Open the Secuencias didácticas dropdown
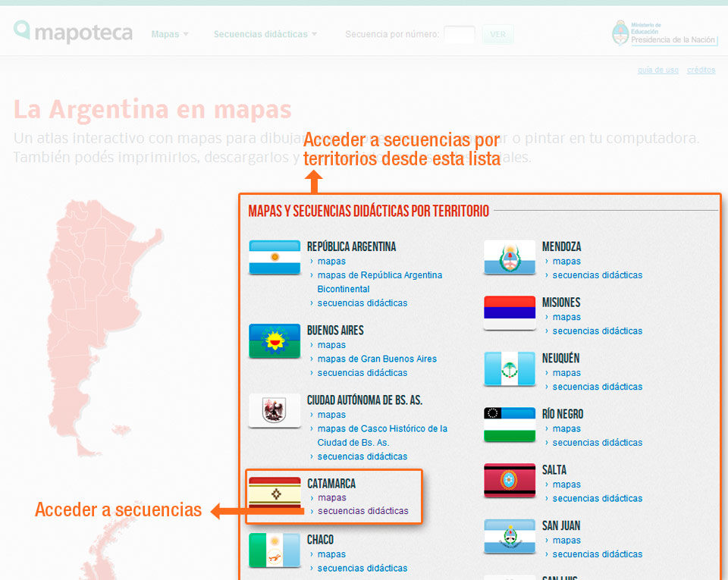Viewport: 728px width, 580px height. tap(261, 33)
